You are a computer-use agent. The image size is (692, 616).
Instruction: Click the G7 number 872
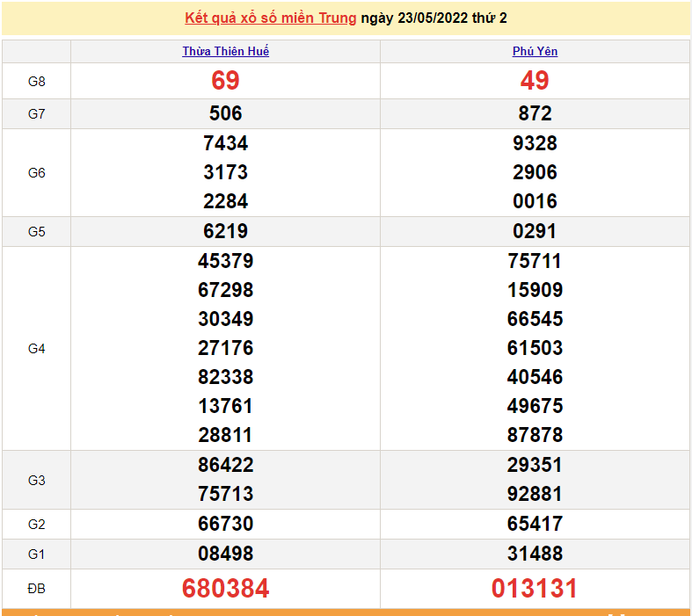pyautogui.click(x=535, y=113)
